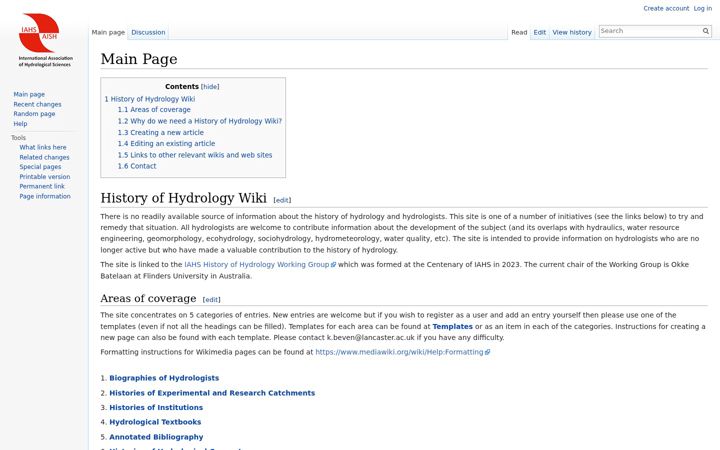Open Related changes tool
The height and width of the screenshot is (450, 720).
click(x=44, y=157)
